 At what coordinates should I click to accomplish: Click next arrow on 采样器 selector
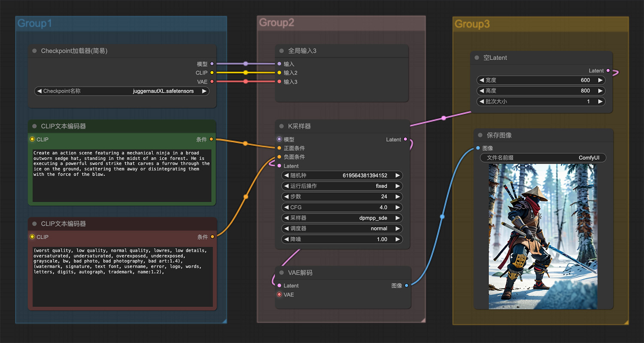click(x=398, y=218)
